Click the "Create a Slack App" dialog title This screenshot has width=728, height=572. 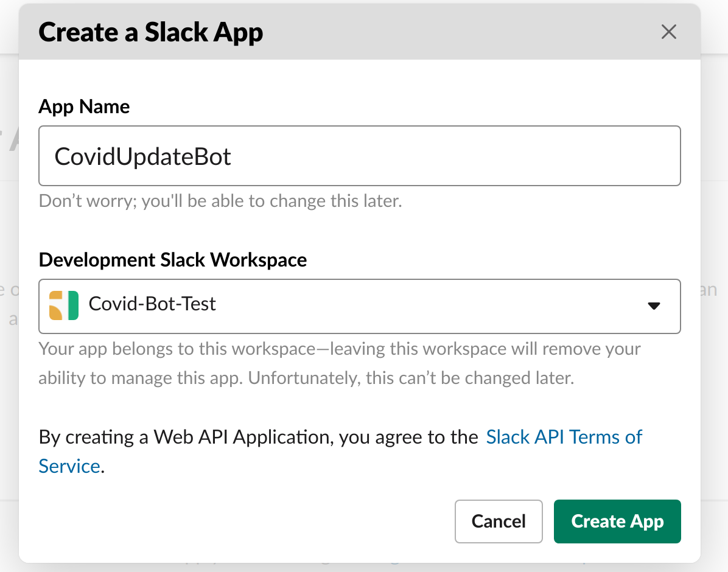pos(151,32)
